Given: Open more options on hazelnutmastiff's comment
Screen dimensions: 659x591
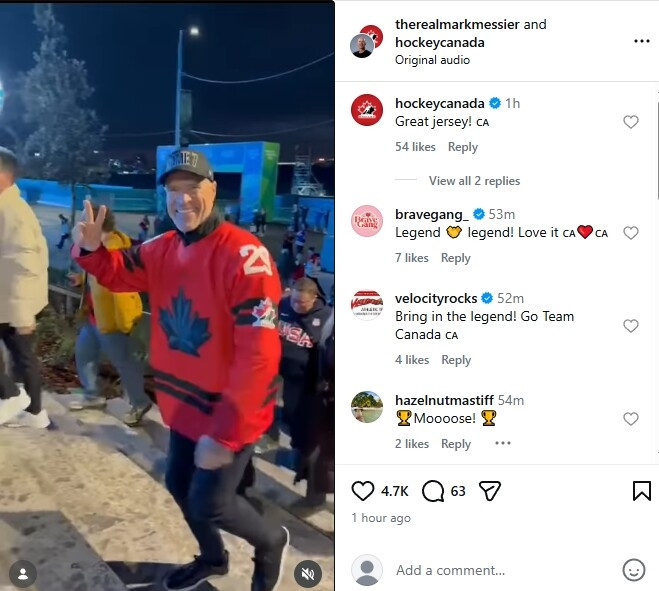Looking at the screenshot, I should point(503,443).
